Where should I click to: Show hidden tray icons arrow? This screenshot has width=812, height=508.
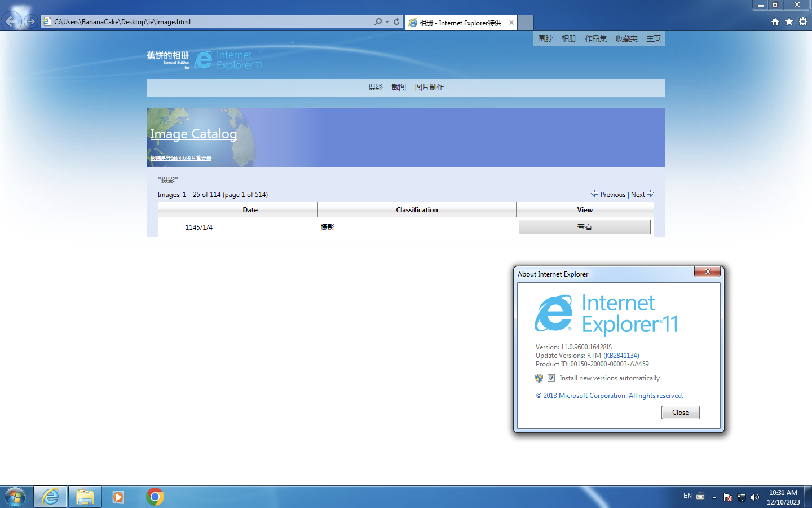tap(714, 497)
